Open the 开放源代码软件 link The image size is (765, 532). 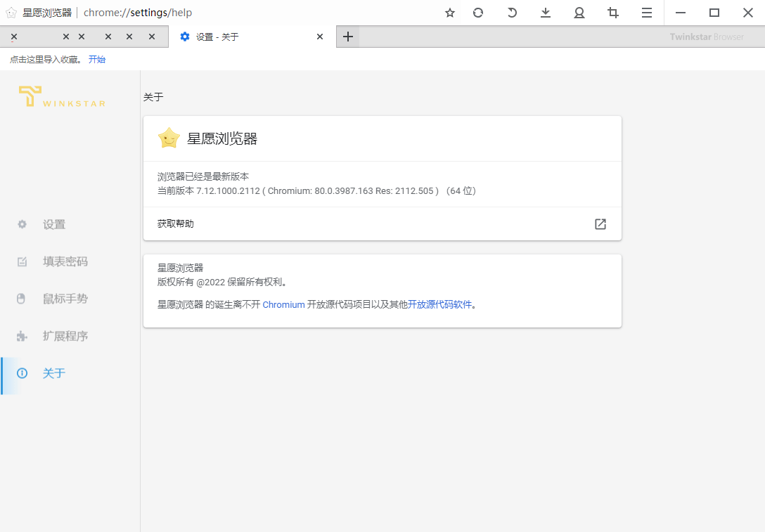point(439,305)
